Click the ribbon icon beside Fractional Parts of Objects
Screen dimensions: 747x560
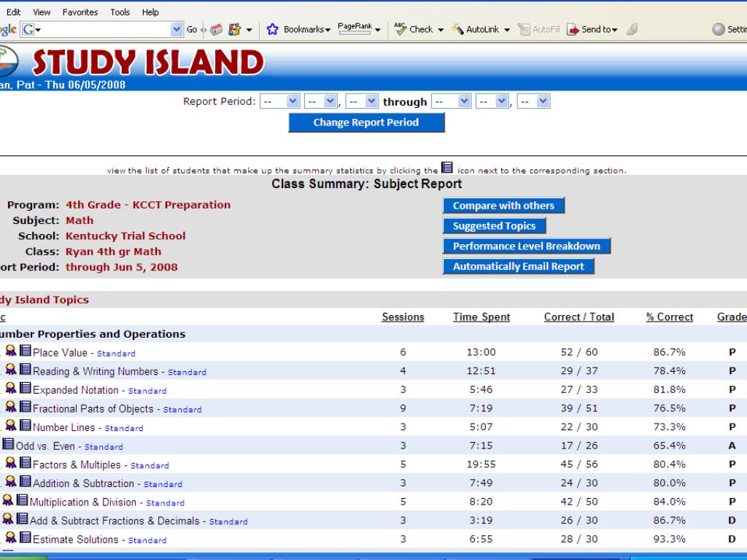[10, 407]
